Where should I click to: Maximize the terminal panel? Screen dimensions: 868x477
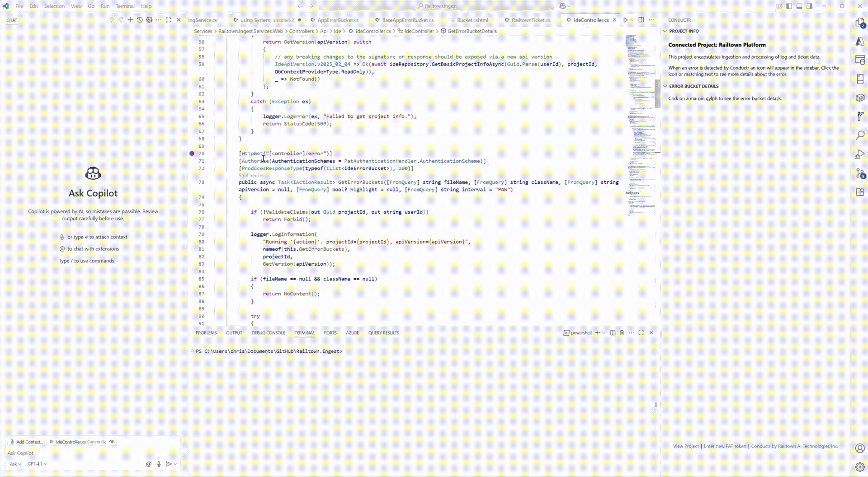tap(641, 333)
